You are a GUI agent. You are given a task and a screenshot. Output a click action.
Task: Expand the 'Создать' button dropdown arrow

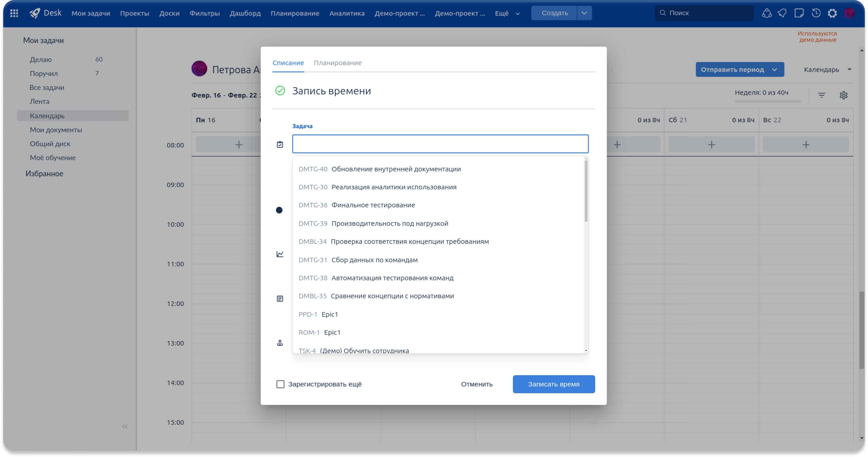point(584,13)
